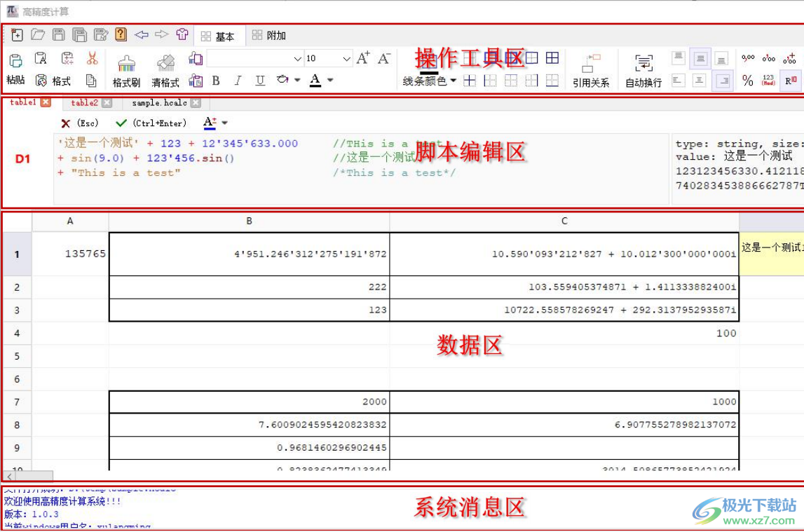Image resolution: width=804 pixels, height=532 pixels.
Task: Select the table2 document tab
Action: click(x=84, y=102)
